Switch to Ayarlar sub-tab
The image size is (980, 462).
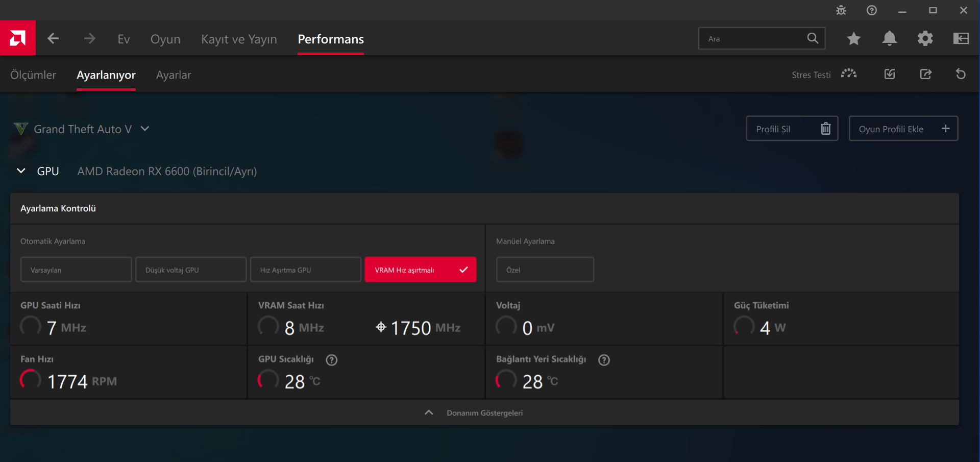coord(174,75)
